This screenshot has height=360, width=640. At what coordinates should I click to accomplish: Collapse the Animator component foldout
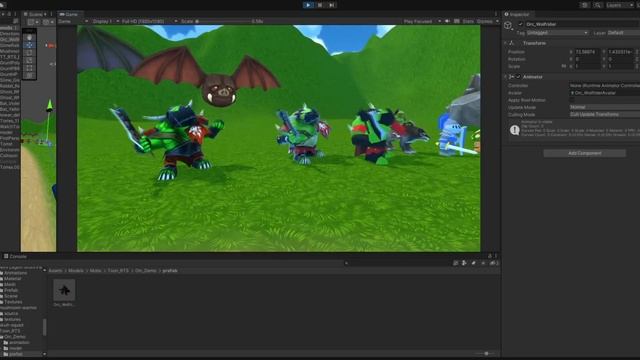[505, 77]
